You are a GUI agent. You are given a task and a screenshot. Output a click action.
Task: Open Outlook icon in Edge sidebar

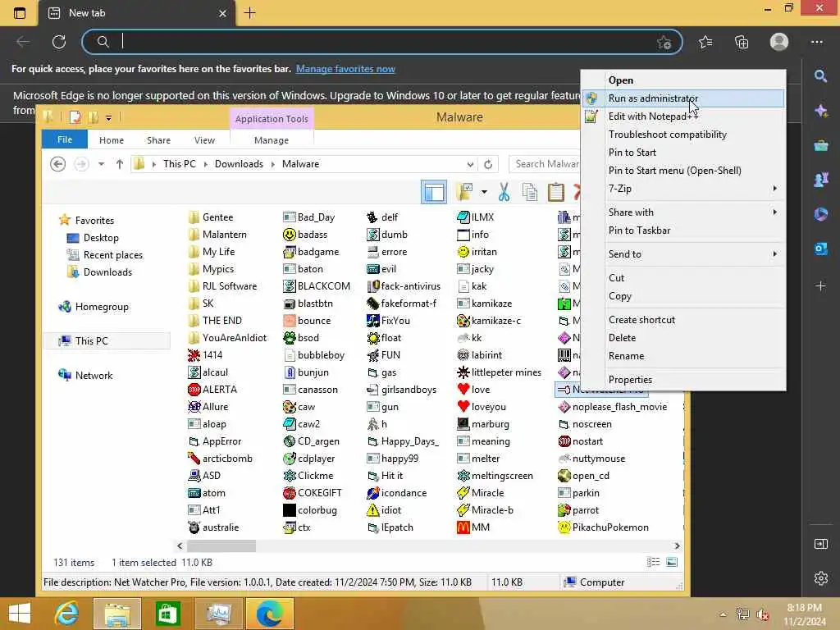pyautogui.click(x=820, y=249)
